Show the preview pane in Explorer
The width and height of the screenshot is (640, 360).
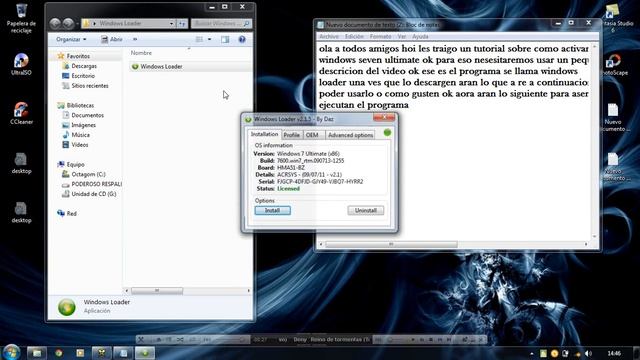(x=225, y=40)
